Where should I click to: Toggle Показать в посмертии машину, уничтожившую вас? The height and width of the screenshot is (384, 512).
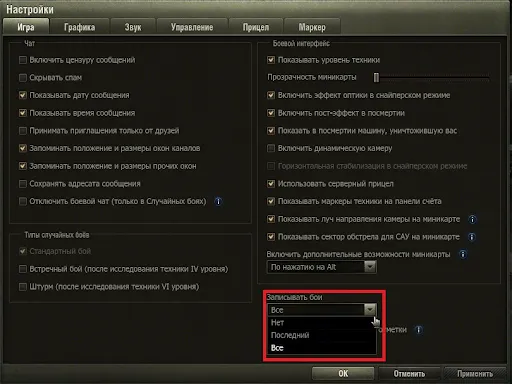click(x=271, y=131)
